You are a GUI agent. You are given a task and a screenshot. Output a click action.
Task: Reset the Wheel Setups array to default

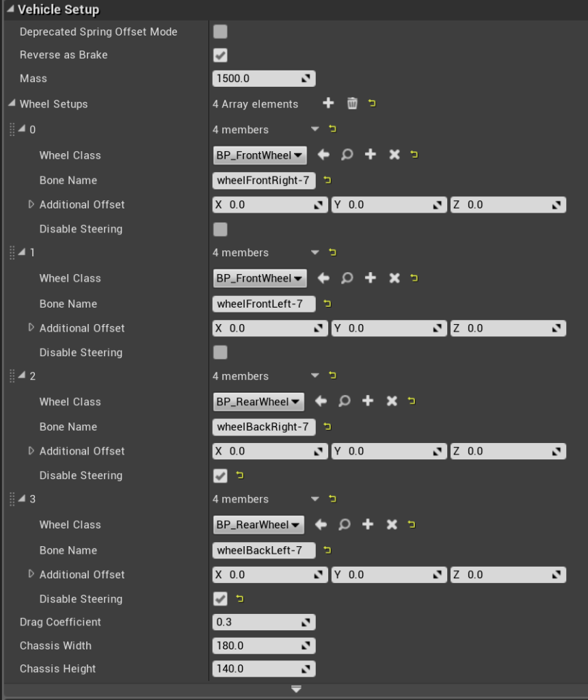(x=373, y=103)
